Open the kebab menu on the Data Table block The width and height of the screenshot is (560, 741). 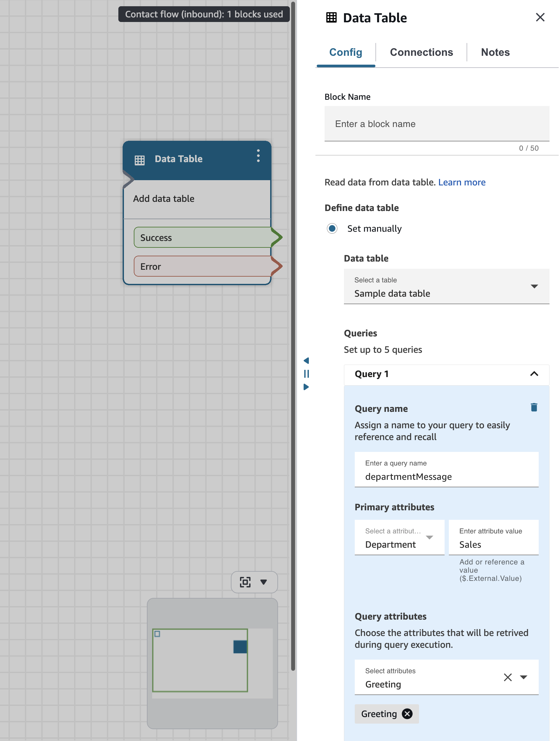click(258, 155)
